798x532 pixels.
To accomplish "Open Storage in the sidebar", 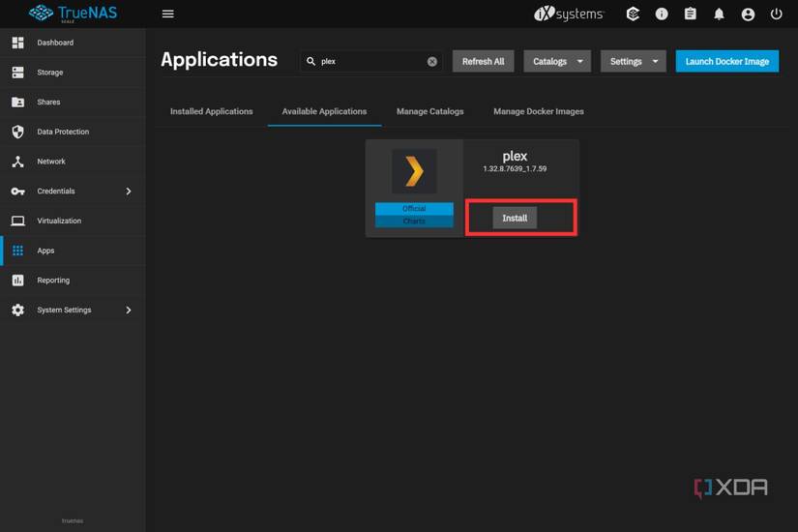I will (73, 73).
